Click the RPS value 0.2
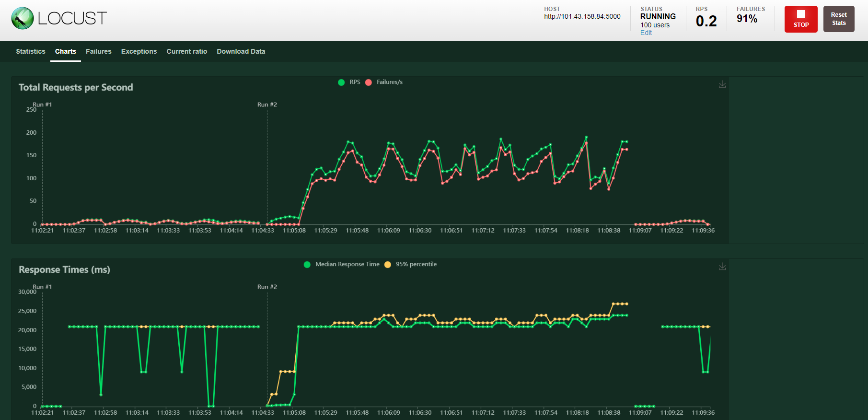 [706, 21]
